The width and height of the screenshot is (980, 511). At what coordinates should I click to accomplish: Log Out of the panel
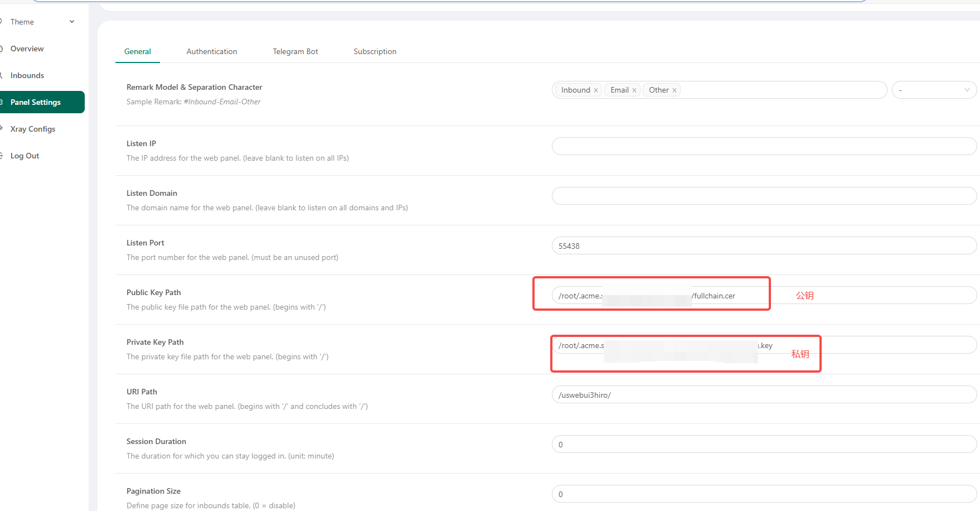pyautogui.click(x=25, y=156)
